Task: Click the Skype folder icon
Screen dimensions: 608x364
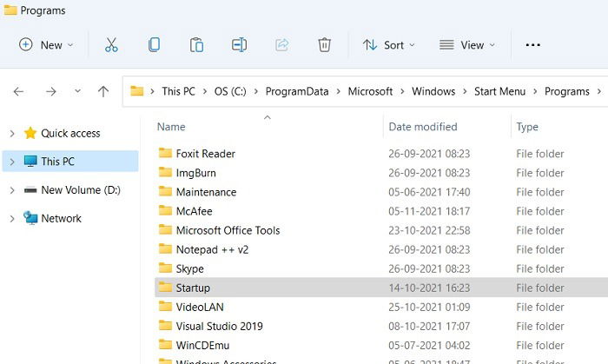Action: coord(165,268)
